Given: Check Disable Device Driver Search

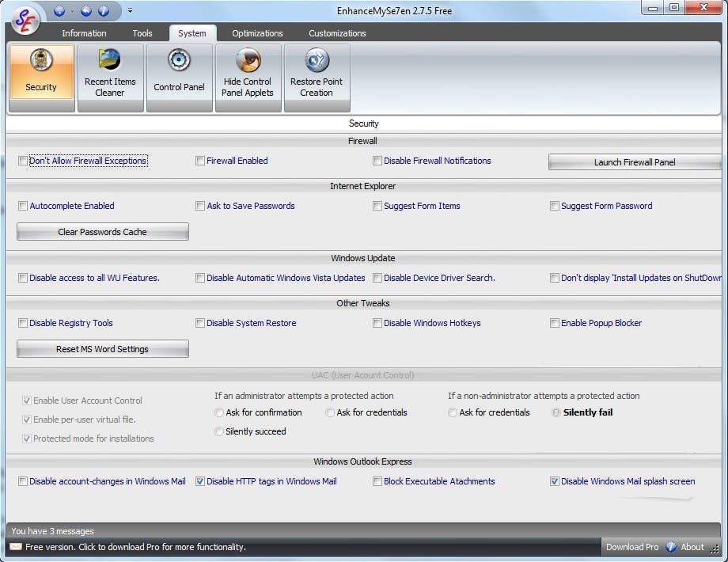Looking at the screenshot, I should point(377,278).
